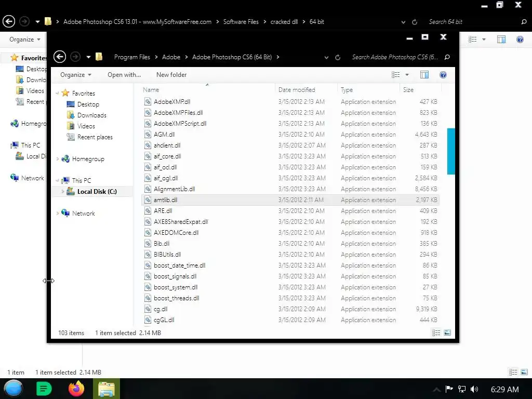Select boost_signals.dll file name

[x=175, y=276]
